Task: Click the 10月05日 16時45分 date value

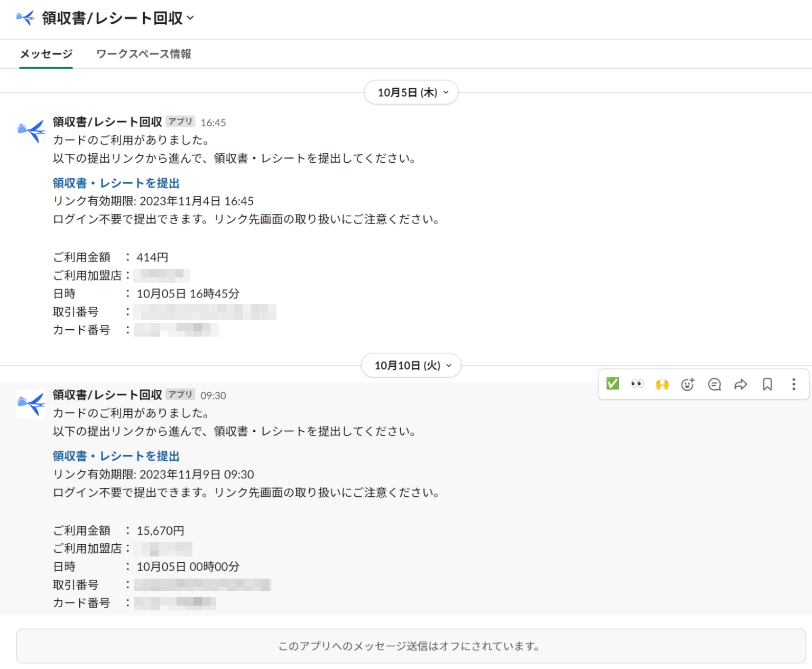Action: click(188, 294)
